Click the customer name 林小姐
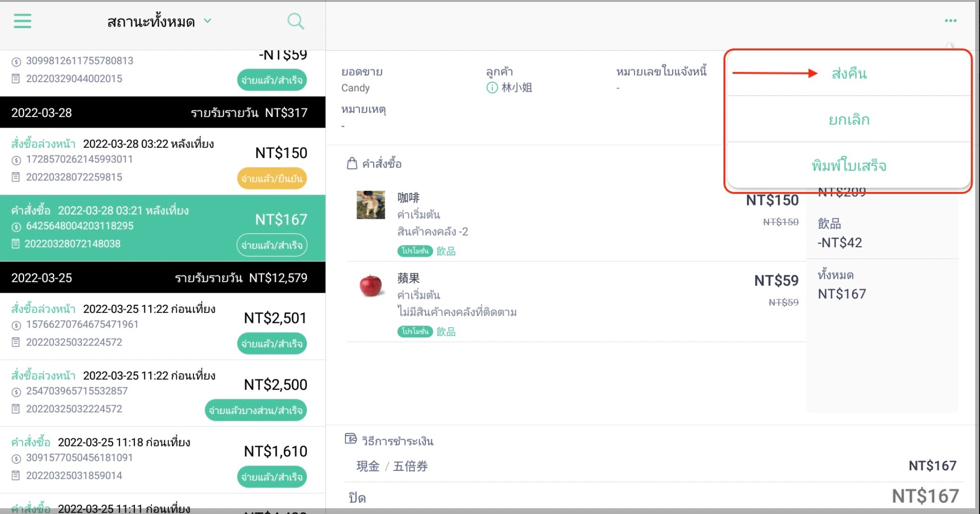The height and width of the screenshot is (514, 980). coord(516,88)
